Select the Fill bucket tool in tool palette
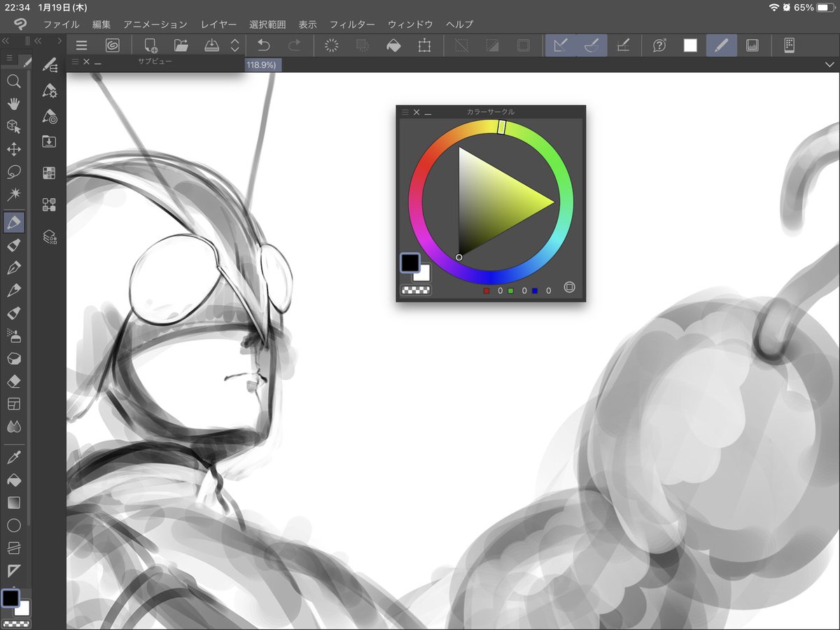840x630 pixels. click(13, 480)
